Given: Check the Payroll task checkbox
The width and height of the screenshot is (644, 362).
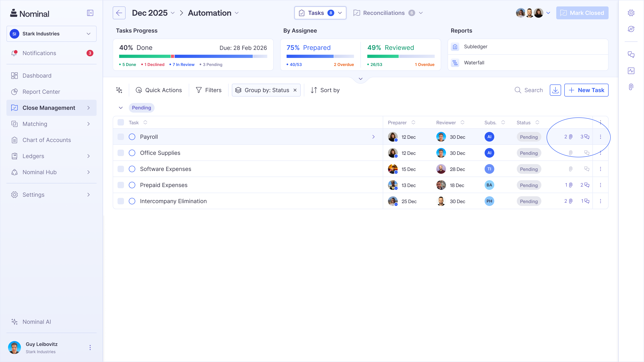Looking at the screenshot, I should click(121, 137).
